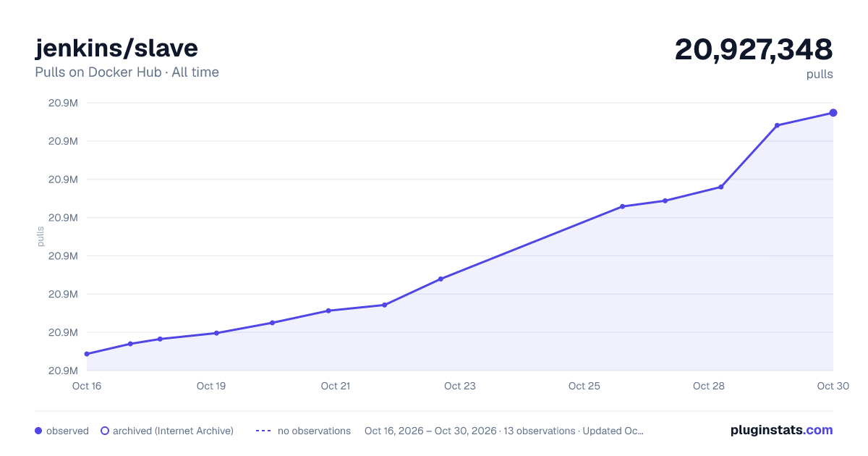This screenshot has width=868, height=456.
Task: Click the data point at Oct 21
Action: pos(328,311)
